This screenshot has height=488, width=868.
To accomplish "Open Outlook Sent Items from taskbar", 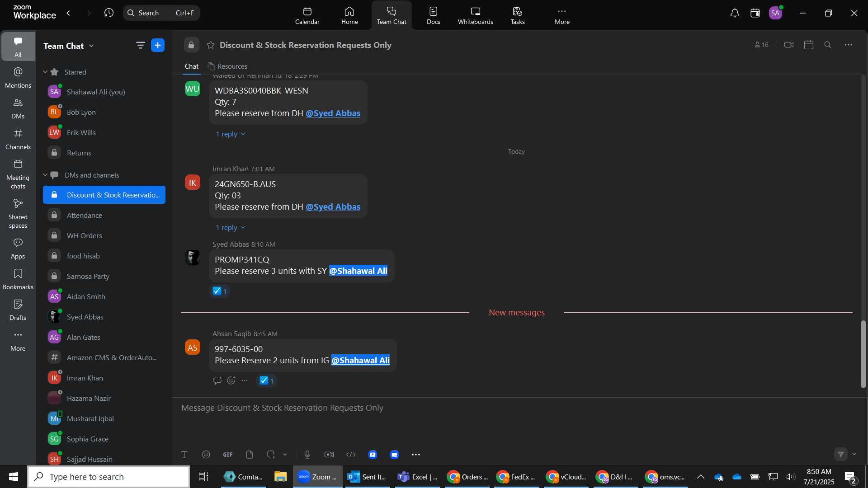I will 367,477.
